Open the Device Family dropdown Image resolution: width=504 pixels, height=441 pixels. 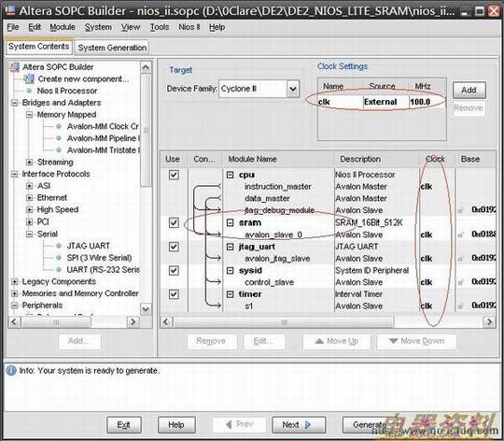coord(293,89)
